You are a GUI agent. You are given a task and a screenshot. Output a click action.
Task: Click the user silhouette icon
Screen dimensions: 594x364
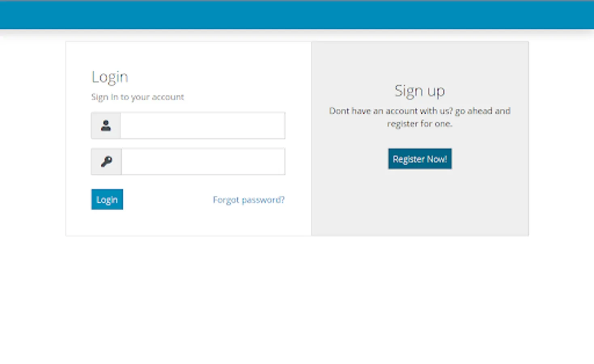coord(106,125)
